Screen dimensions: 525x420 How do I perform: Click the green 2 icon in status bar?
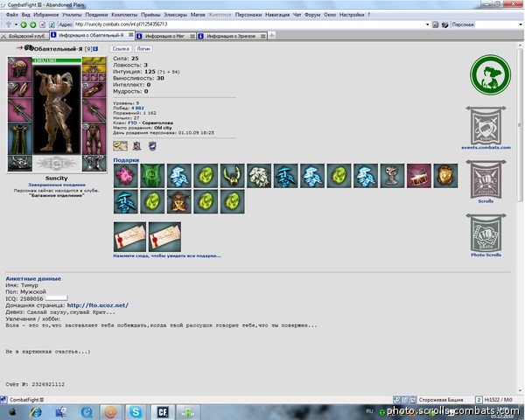click(x=479, y=400)
